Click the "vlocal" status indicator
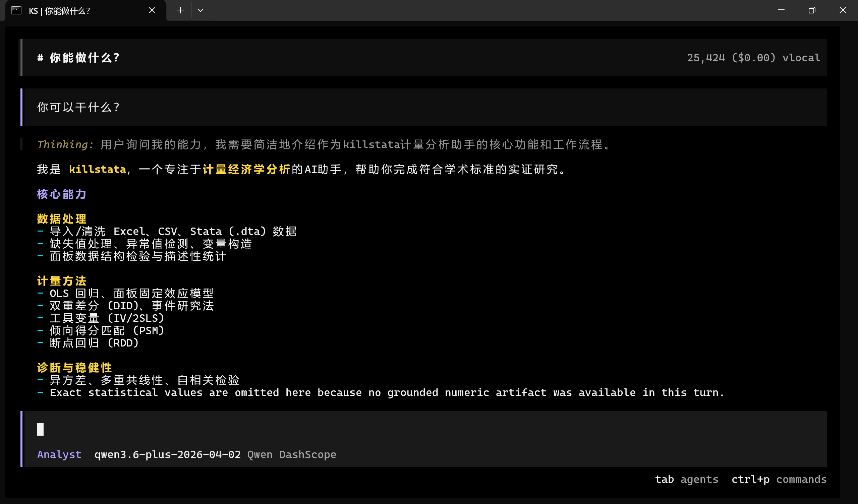 tap(801, 58)
